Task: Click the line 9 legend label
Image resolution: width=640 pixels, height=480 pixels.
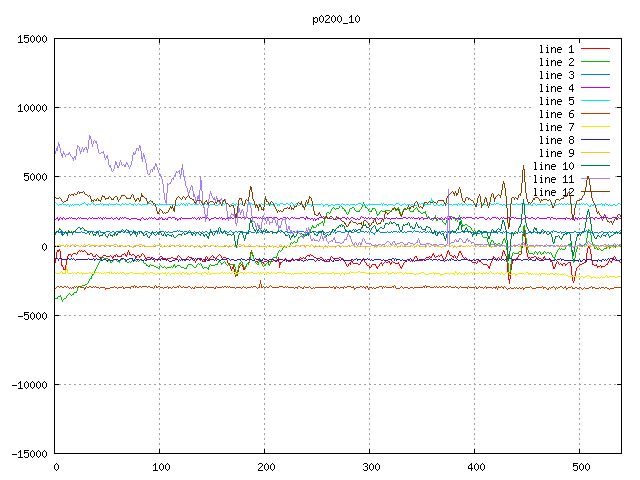Action: [556, 153]
